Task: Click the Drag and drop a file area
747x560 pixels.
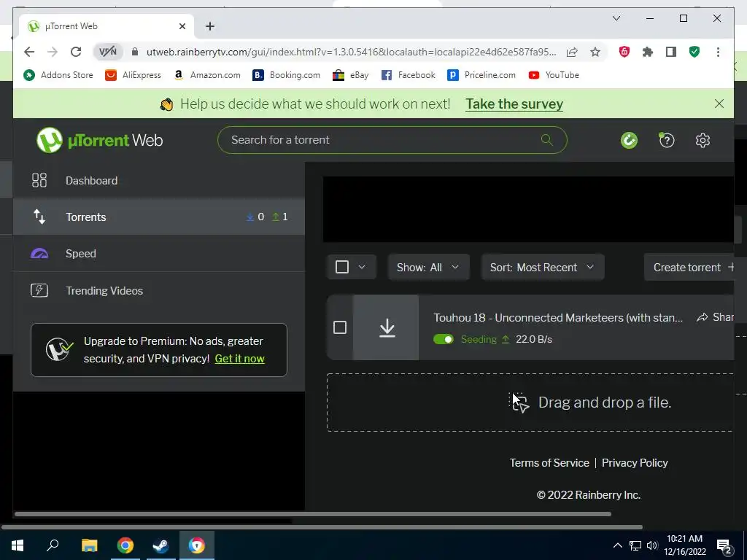Action: tap(530, 402)
